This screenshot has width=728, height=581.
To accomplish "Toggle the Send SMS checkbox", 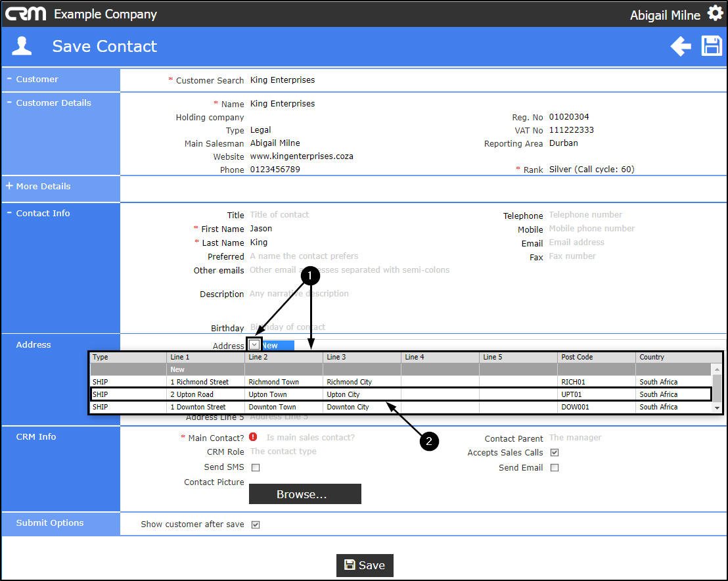I will [256, 467].
